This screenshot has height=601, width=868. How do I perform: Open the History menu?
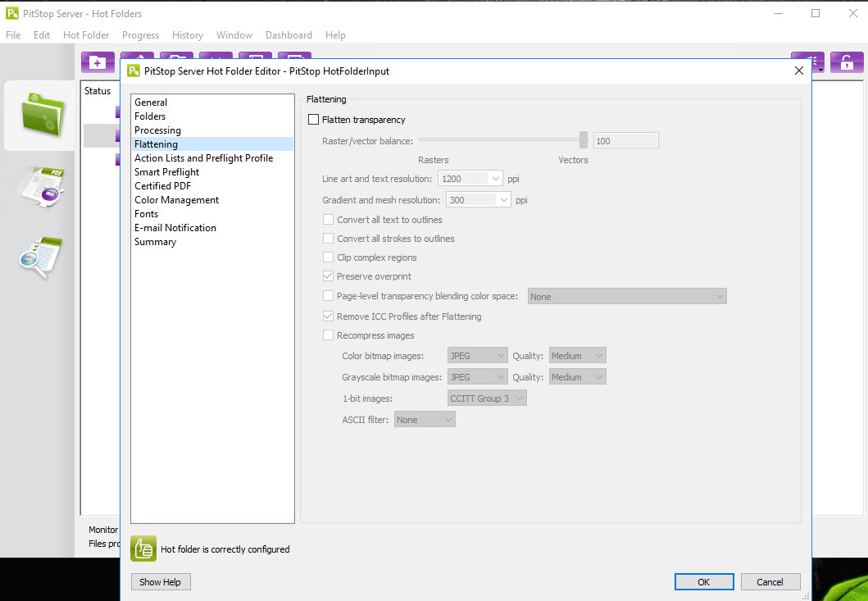click(x=188, y=35)
